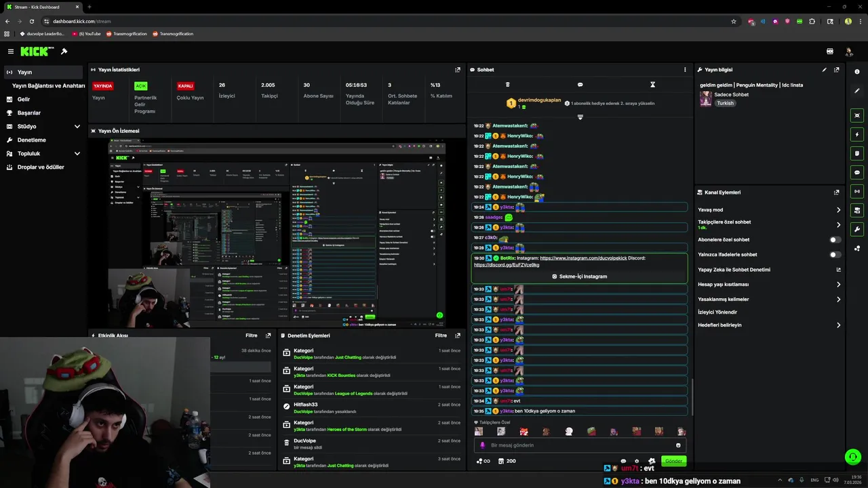Click the broadcast signal icon in right rail
Image resolution: width=868 pixels, height=488 pixels.
point(857,191)
